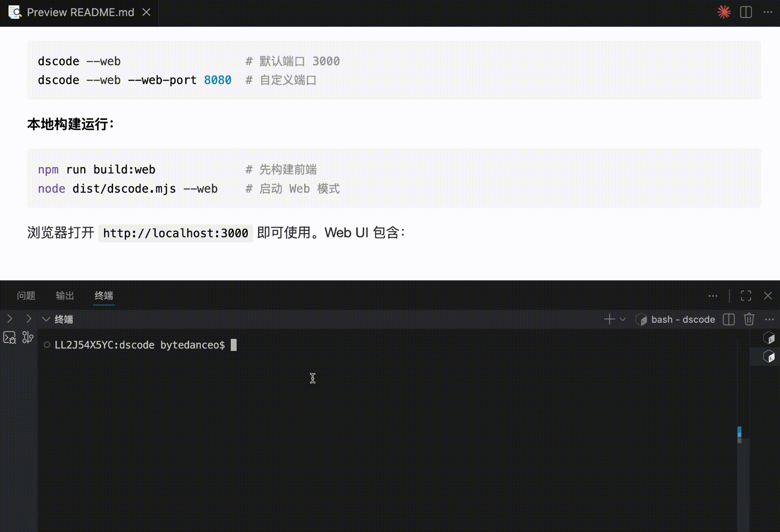The height and width of the screenshot is (532, 780).
Task: Click the 本地构建运行 heading
Action: (71, 124)
